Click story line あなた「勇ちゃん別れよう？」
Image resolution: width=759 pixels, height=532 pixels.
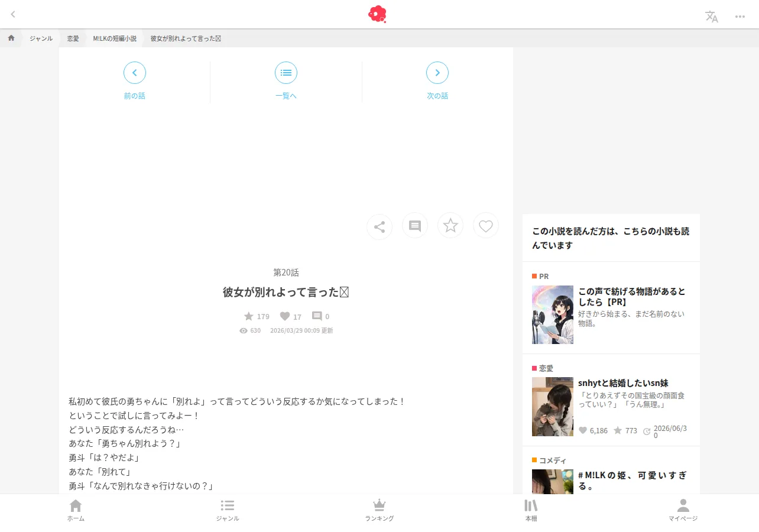tap(125, 443)
